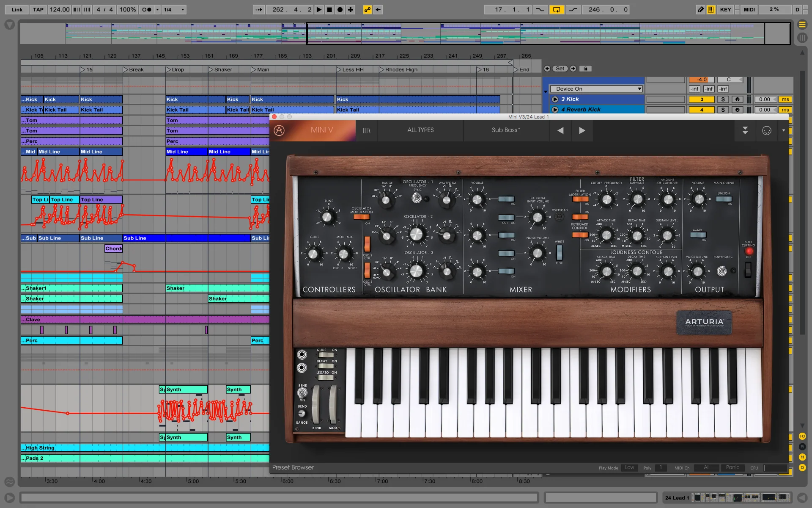
Task: Open the Preset Browser in Mini V
Action: tap(293, 467)
